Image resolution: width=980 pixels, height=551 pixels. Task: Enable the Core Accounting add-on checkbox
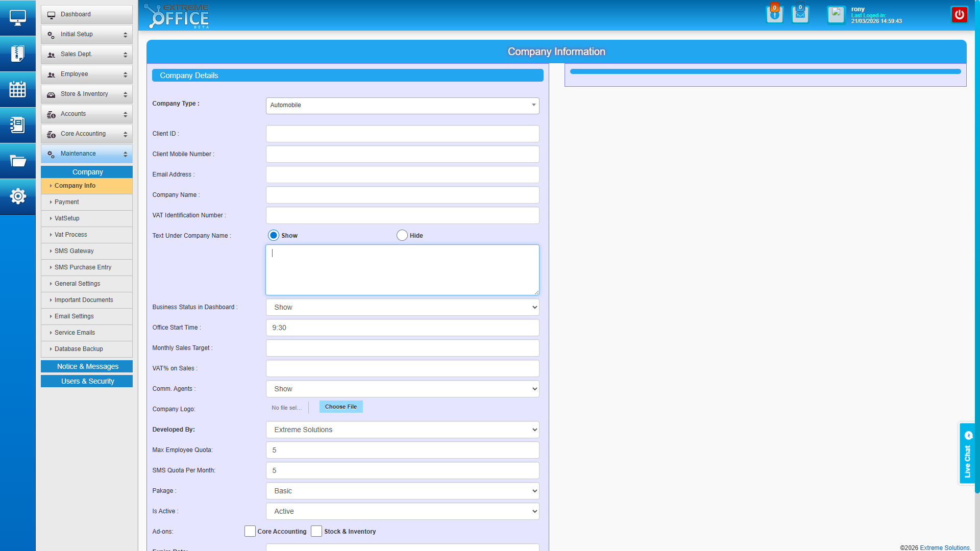250,531
